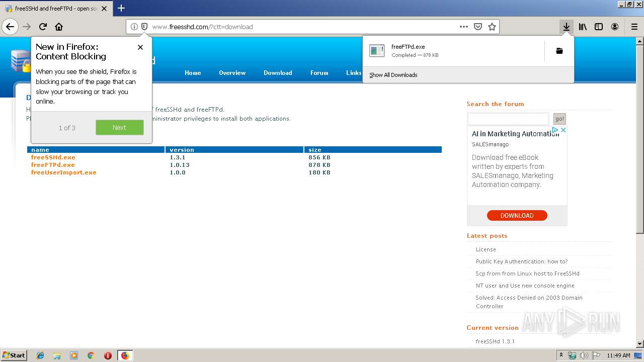Open the network icon in system tray
Screen dimensions: 644x362
(x=573, y=355)
